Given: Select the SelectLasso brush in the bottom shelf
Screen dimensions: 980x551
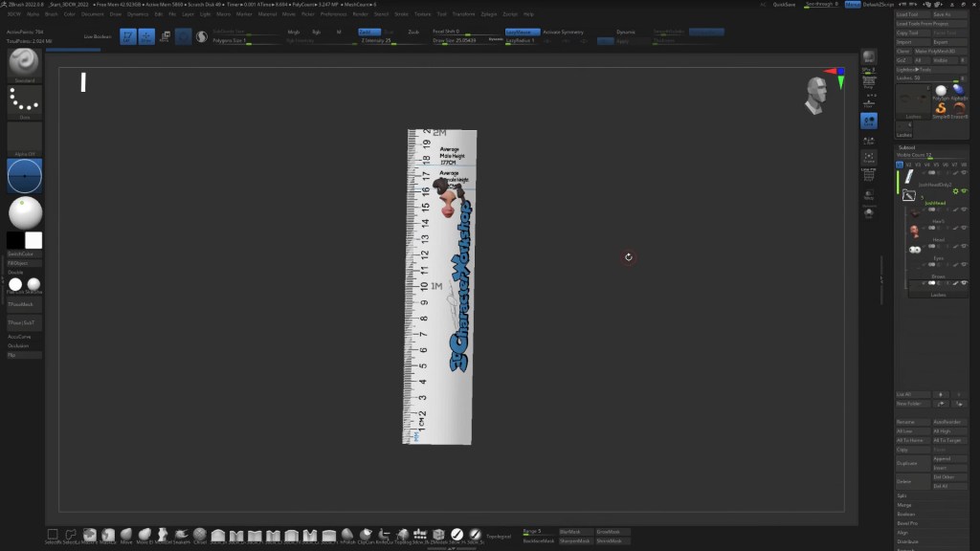Looking at the screenshot, I should [71, 535].
